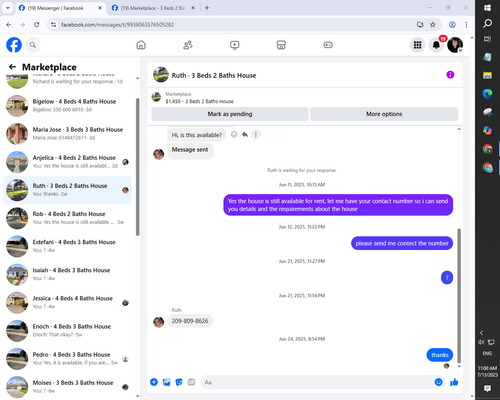The height and width of the screenshot is (400, 500).
Task: Open Moises - 3 Beds 3 Baths conversation
Action: tap(67, 387)
